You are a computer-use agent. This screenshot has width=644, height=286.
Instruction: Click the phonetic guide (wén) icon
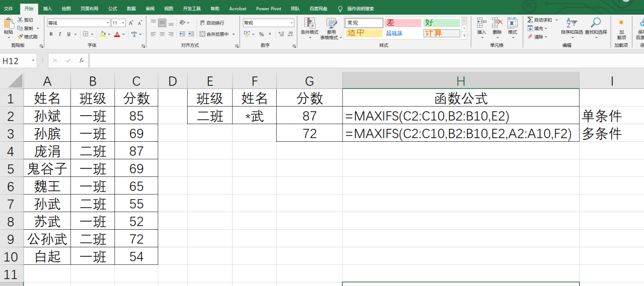pyautogui.click(x=134, y=34)
